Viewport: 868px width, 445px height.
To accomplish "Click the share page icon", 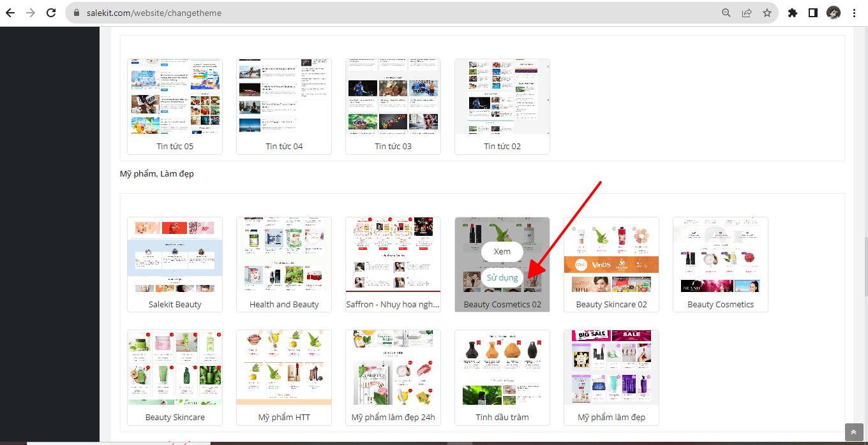I will [x=747, y=13].
